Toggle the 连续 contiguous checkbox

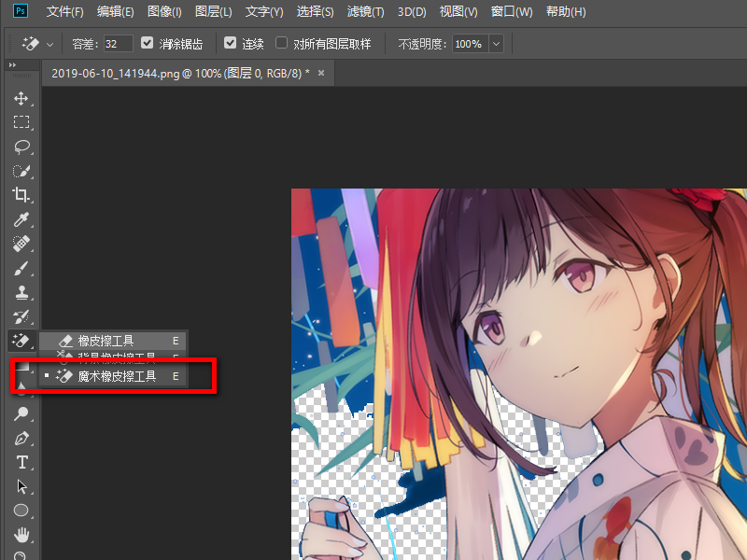coord(230,43)
